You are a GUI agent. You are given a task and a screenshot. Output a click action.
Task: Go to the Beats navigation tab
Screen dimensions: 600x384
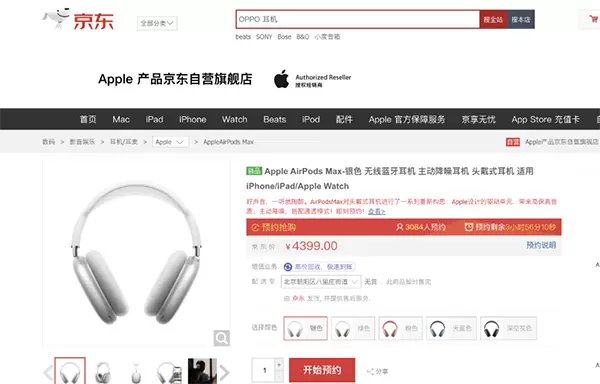tap(274, 119)
